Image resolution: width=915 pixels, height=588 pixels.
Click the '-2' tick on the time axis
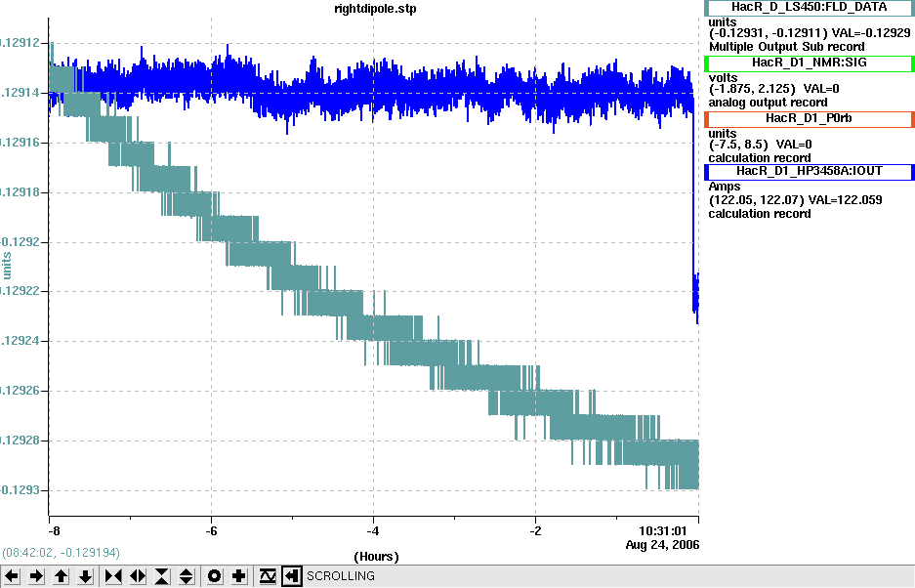point(536,530)
